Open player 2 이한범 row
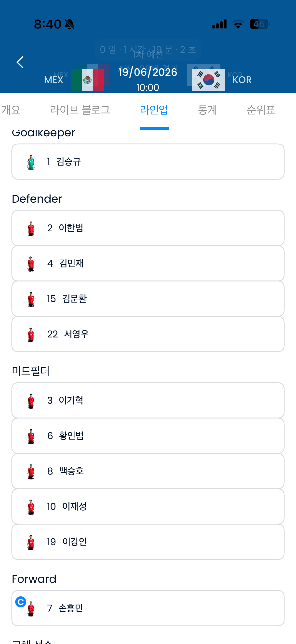 click(x=148, y=228)
